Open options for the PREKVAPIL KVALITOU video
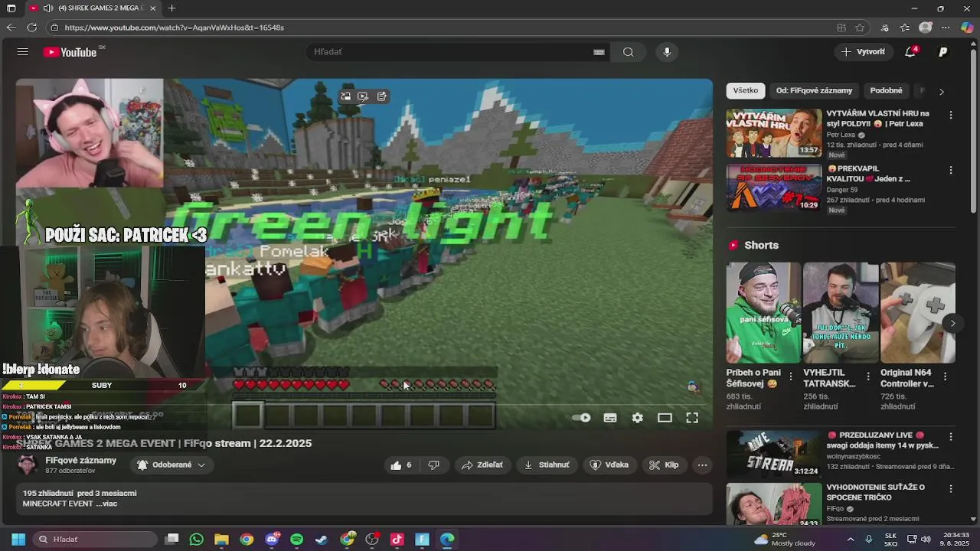 click(x=951, y=170)
